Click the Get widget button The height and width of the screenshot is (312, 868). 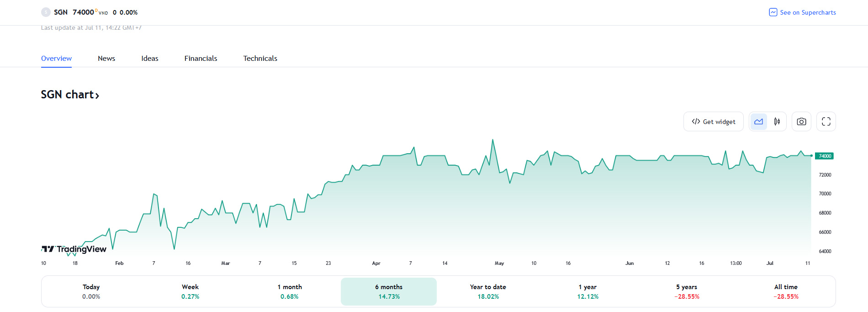tap(714, 122)
